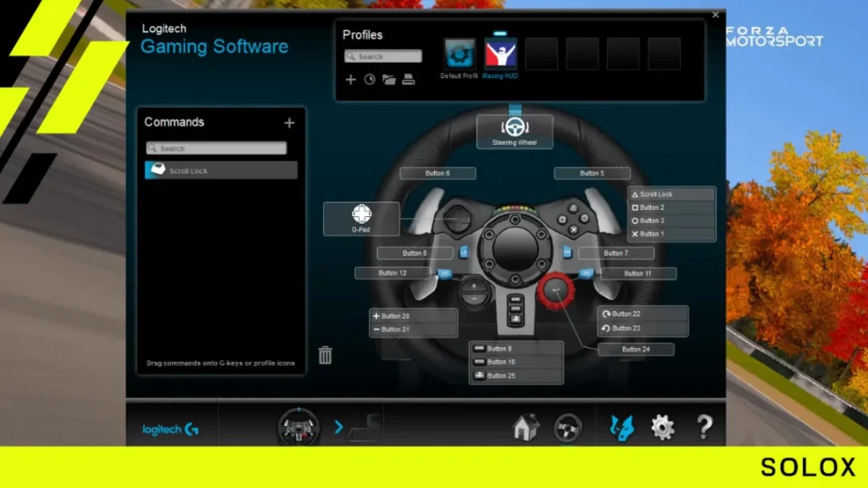
Task: Select the minus Button 21 assignment
Action: 414,330
